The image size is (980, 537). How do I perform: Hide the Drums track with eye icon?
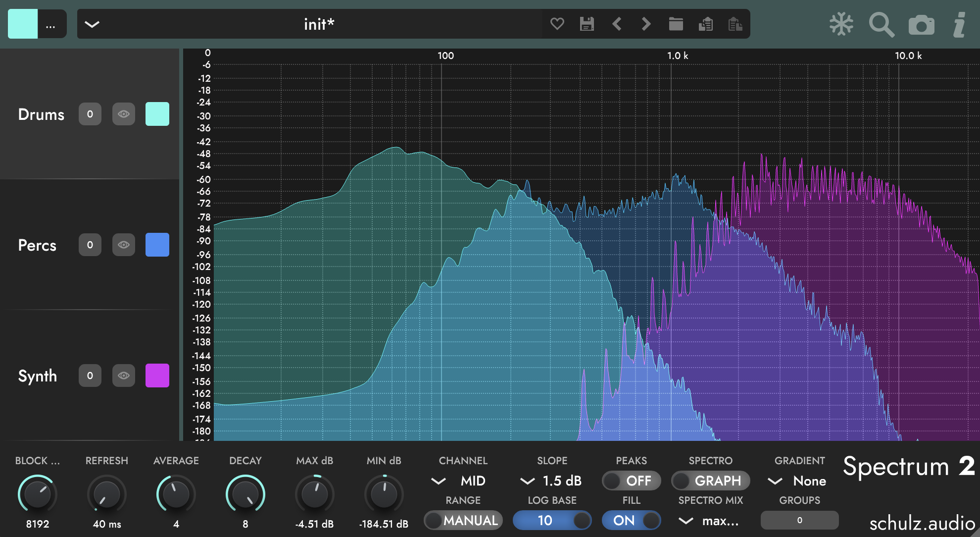[124, 114]
